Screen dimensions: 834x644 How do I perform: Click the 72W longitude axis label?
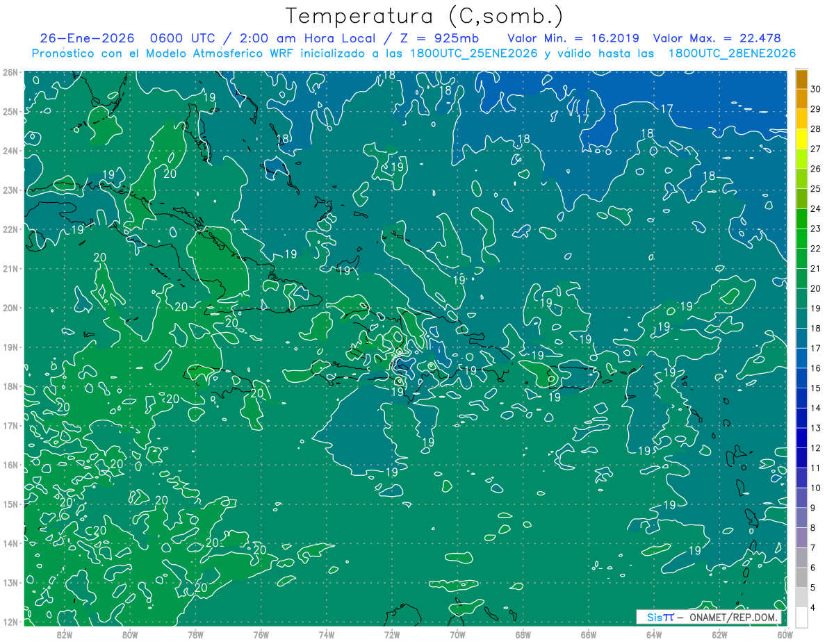(392, 634)
